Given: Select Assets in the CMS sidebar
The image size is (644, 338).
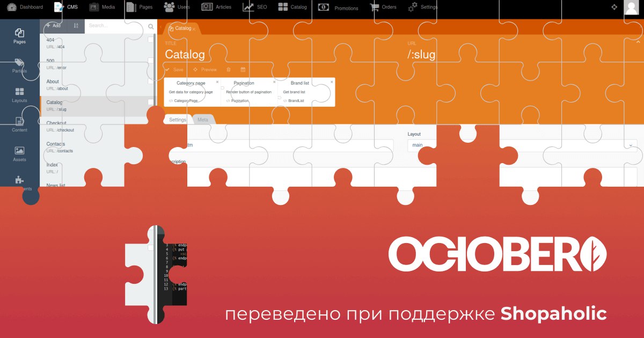Looking at the screenshot, I should pyautogui.click(x=19, y=154).
